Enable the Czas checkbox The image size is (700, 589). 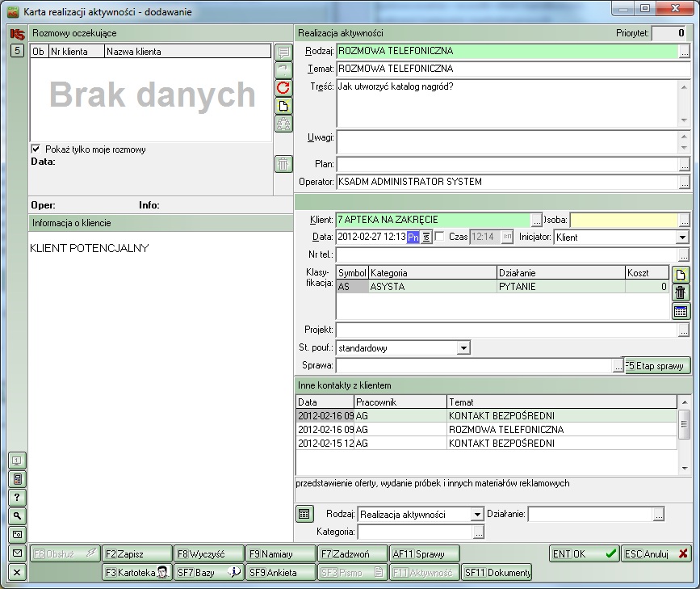click(440, 237)
